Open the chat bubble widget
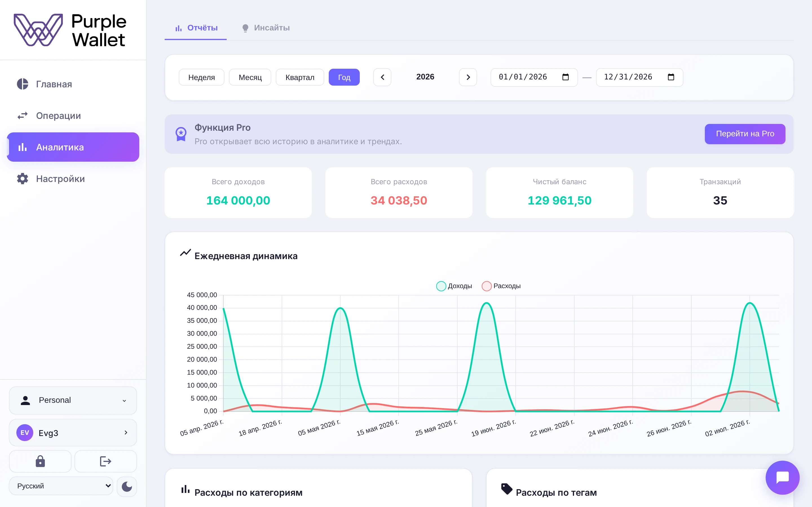Screen dimensions: 812x507 [x=782, y=477]
